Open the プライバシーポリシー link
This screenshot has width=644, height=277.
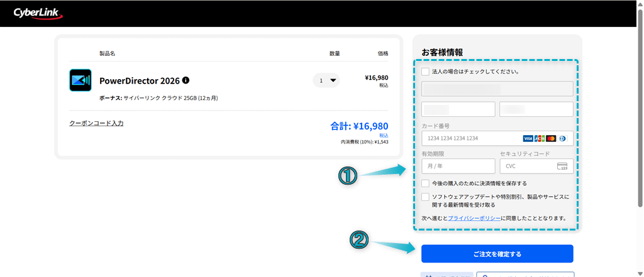pos(474,218)
